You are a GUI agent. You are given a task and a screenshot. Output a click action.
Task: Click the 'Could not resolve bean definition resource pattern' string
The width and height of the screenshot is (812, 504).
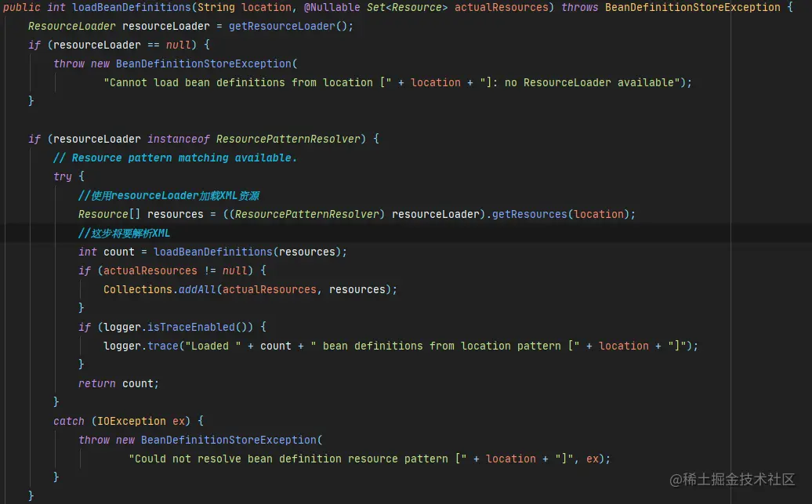point(298,459)
